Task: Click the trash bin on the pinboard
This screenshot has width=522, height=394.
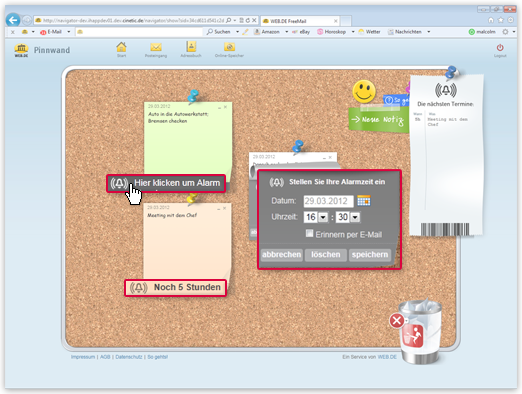Action: tap(421, 332)
